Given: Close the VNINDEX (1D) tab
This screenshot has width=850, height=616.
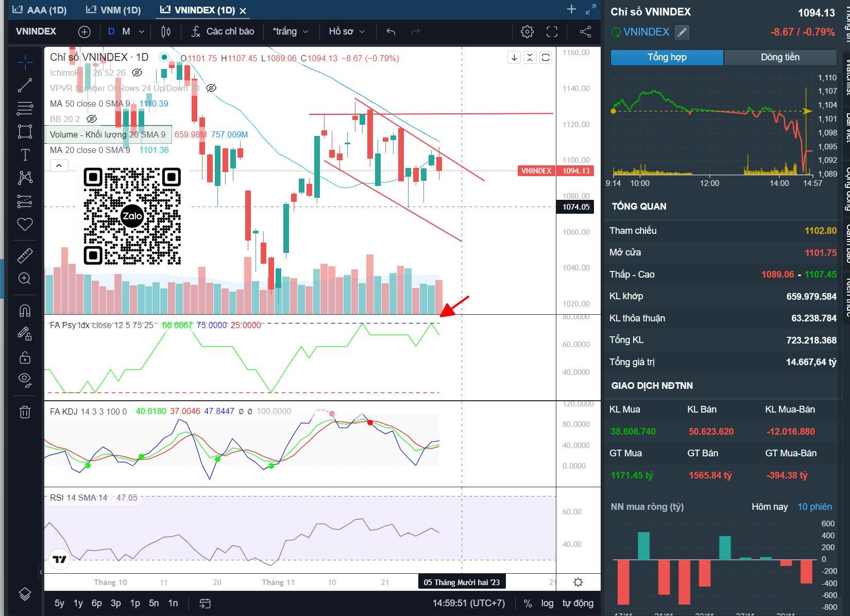Looking at the screenshot, I should 243,10.
